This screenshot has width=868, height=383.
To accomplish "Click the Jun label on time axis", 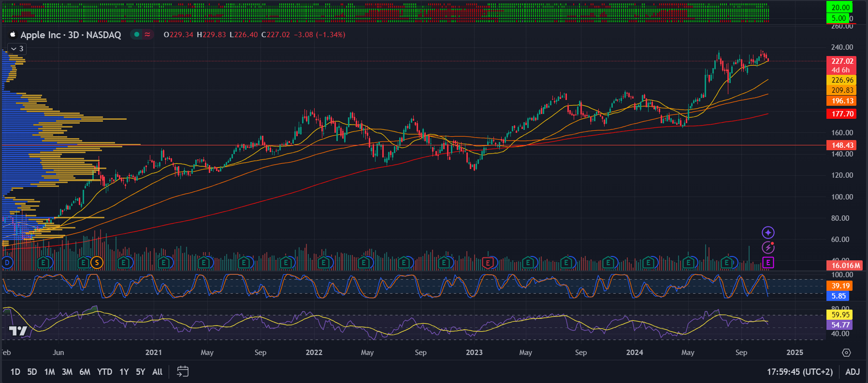I will (58, 353).
